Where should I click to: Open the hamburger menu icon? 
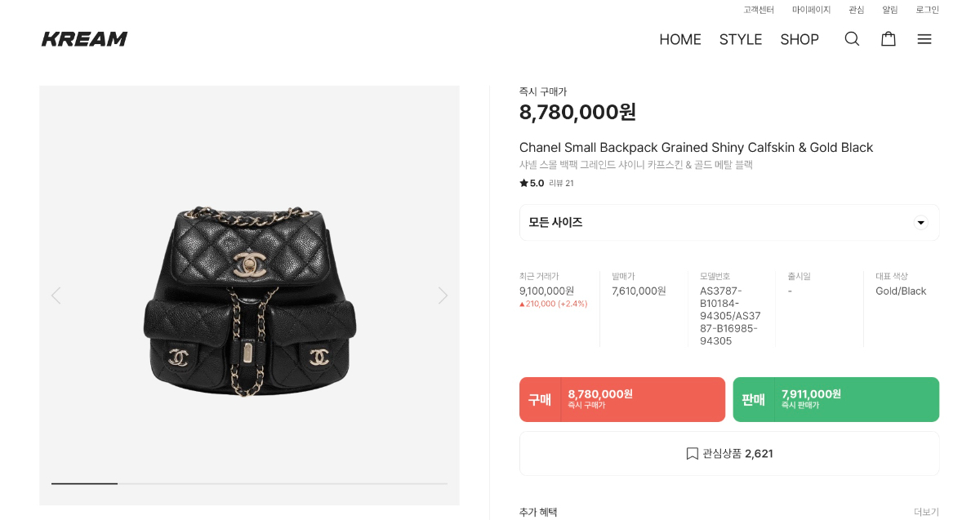[924, 39]
